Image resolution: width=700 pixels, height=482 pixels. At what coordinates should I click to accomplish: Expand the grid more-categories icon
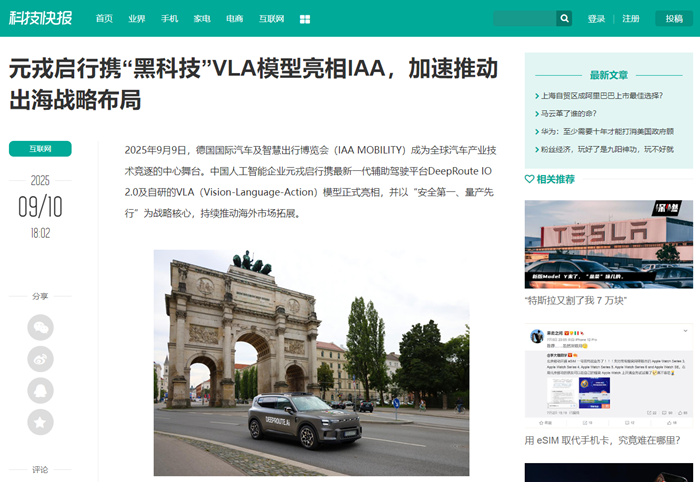click(x=305, y=19)
